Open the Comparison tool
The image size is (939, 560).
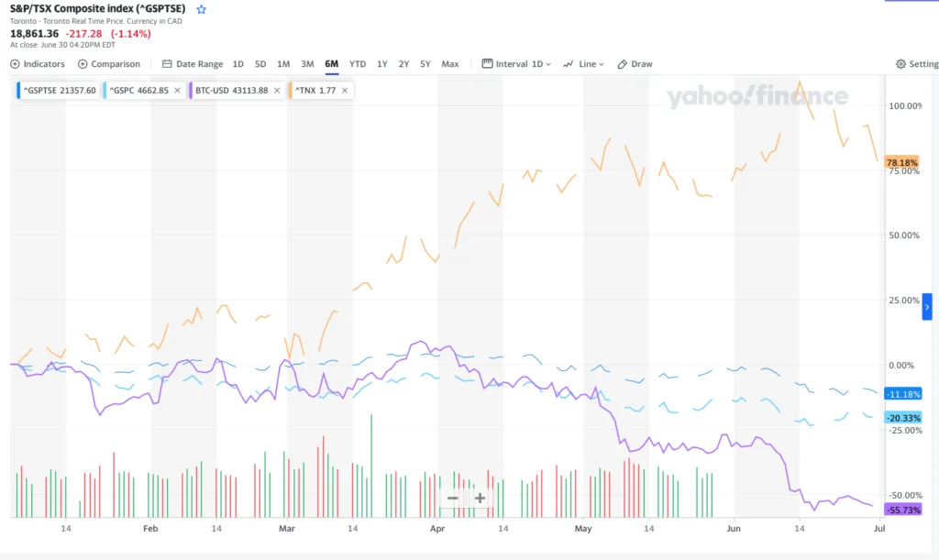coord(109,64)
